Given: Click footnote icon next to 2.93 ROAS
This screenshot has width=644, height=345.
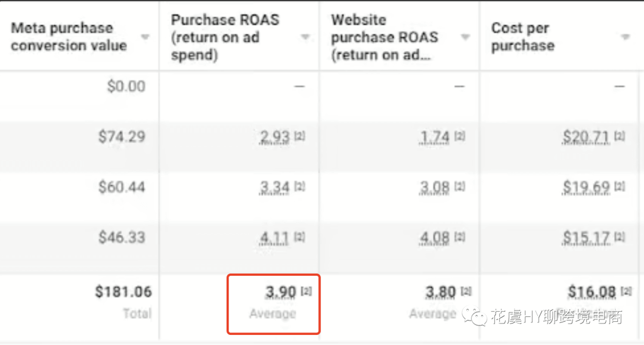Looking at the screenshot, I should click(x=300, y=136).
